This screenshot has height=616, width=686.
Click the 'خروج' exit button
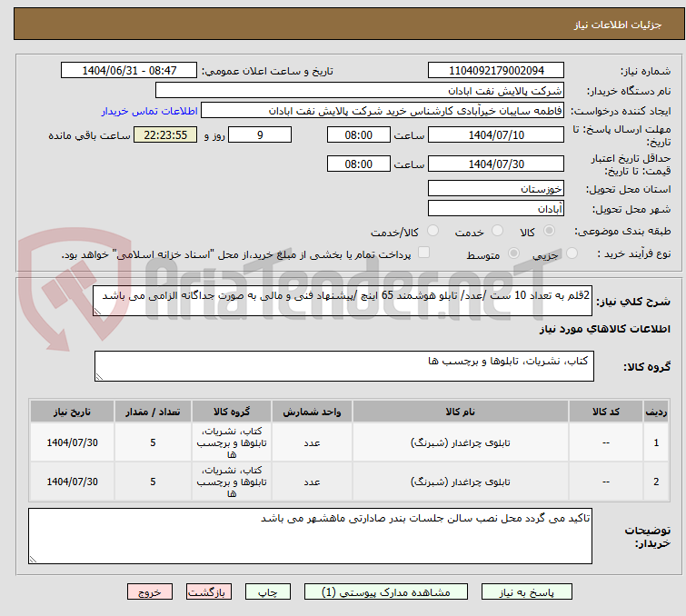coord(150,592)
